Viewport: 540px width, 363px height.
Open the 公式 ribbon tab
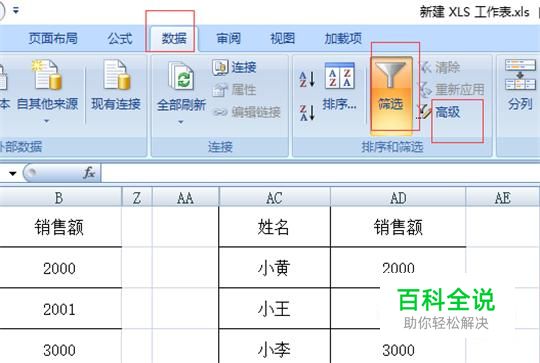(120, 39)
